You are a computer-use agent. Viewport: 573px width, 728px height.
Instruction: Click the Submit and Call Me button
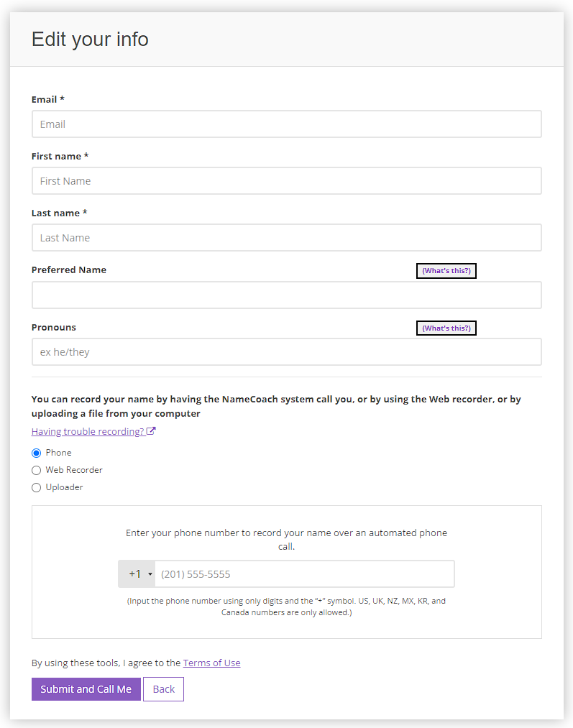[x=86, y=689]
